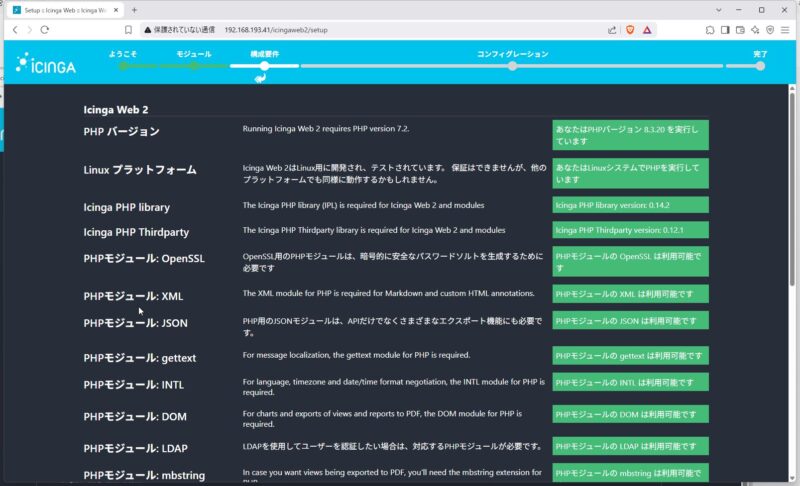
Task: Click the green JSON available status box
Action: (630, 321)
